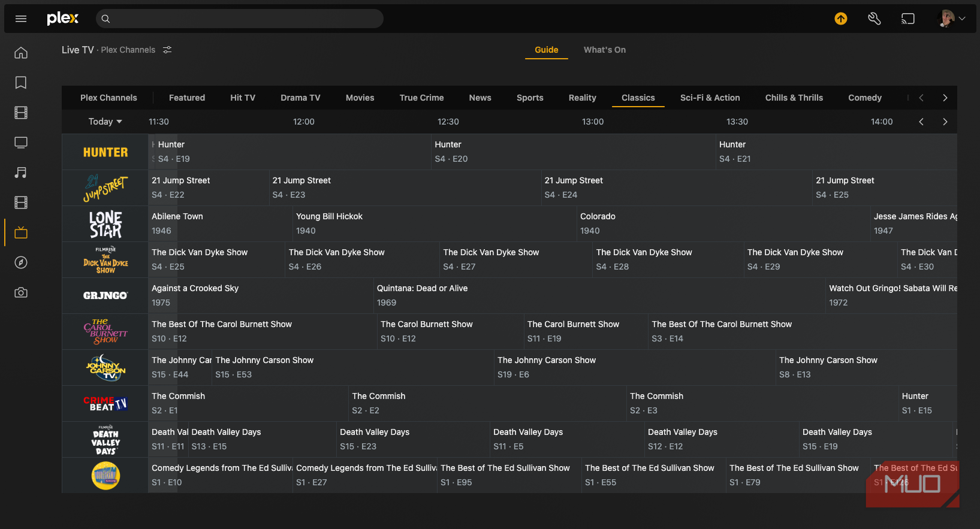980x529 pixels.
Task: Select the Gringo channel logo
Action: point(105,296)
